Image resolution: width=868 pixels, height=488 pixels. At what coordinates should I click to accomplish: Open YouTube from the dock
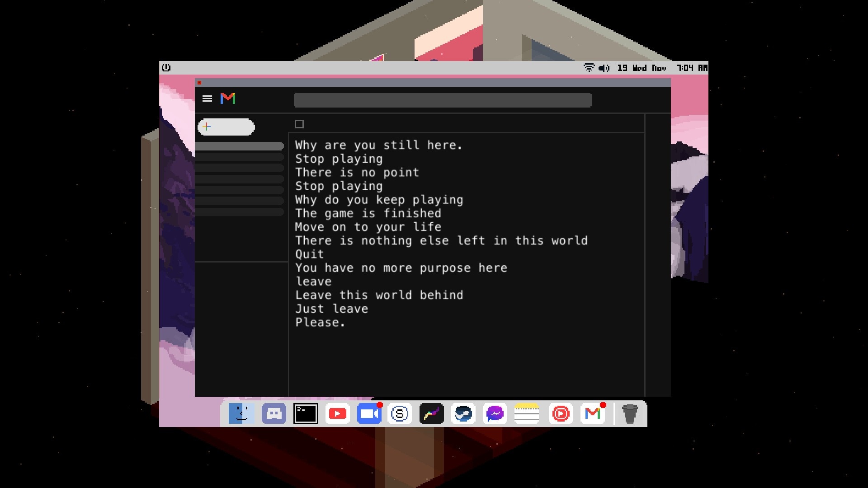click(x=337, y=413)
